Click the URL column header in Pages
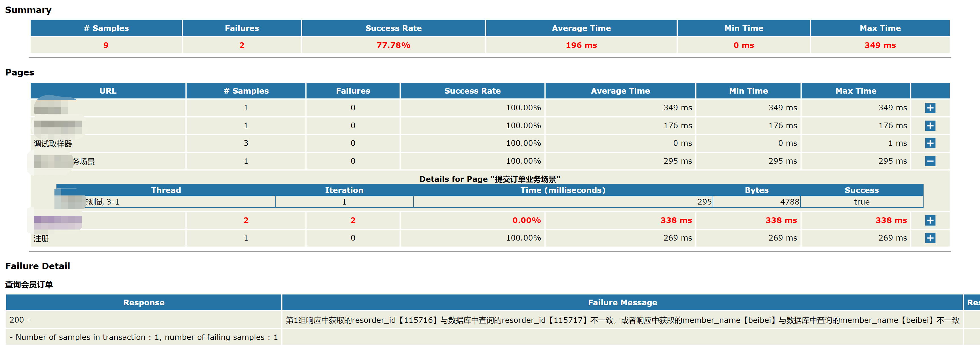Viewport: 980px width, 362px height. pos(108,91)
